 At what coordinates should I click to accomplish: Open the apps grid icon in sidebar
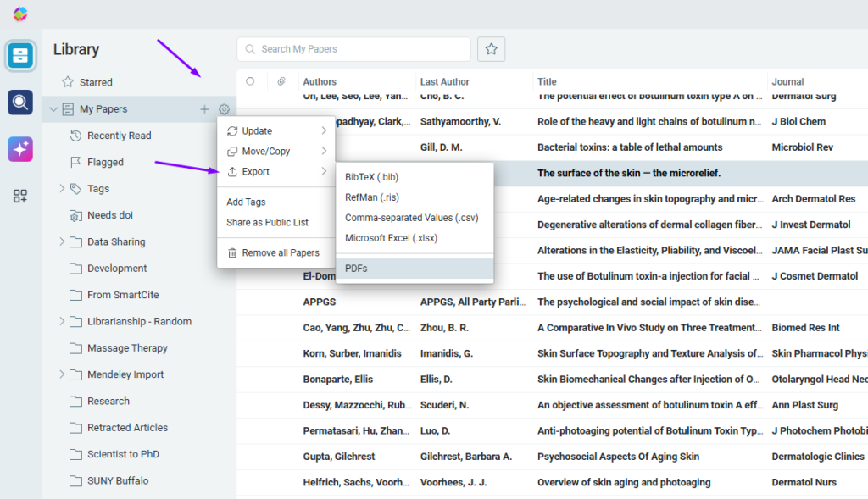(20, 197)
